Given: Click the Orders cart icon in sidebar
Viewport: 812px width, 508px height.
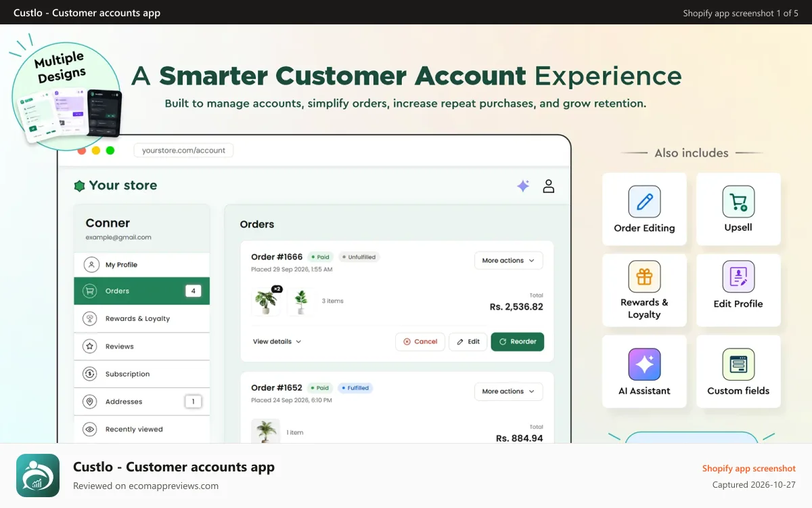Looking at the screenshot, I should [x=89, y=291].
